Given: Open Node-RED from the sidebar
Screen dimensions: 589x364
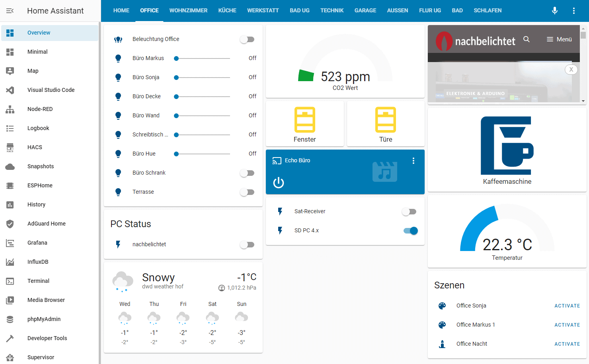Looking at the screenshot, I should click(x=40, y=109).
